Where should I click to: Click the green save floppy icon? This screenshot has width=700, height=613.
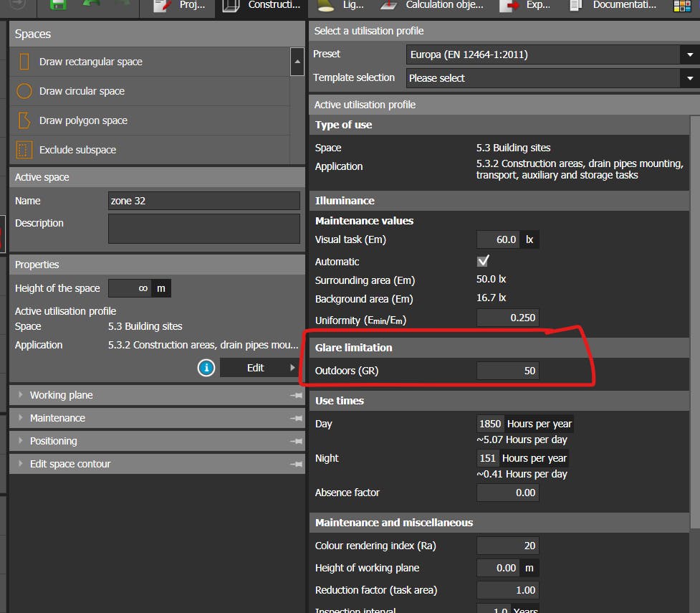pos(58,5)
